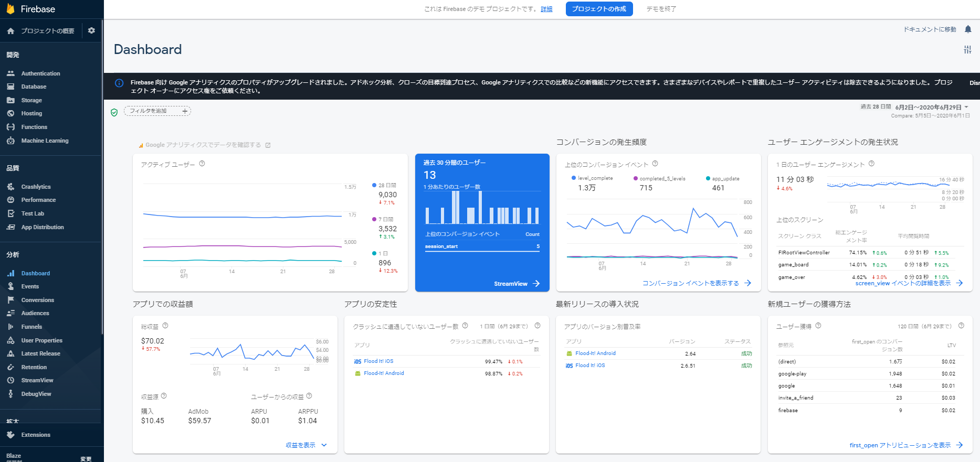This screenshot has width=980, height=462.
Task: Expand the 収益を表示 section
Action: 306,445
